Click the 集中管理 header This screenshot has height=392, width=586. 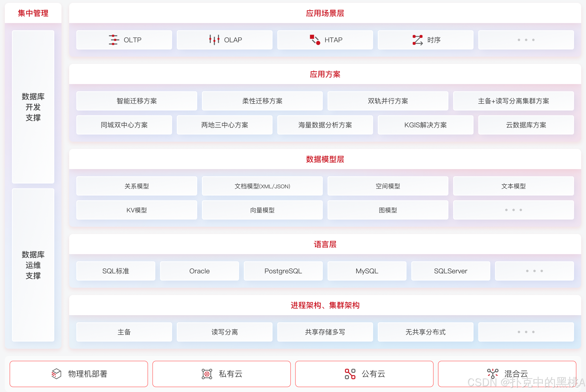click(33, 13)
